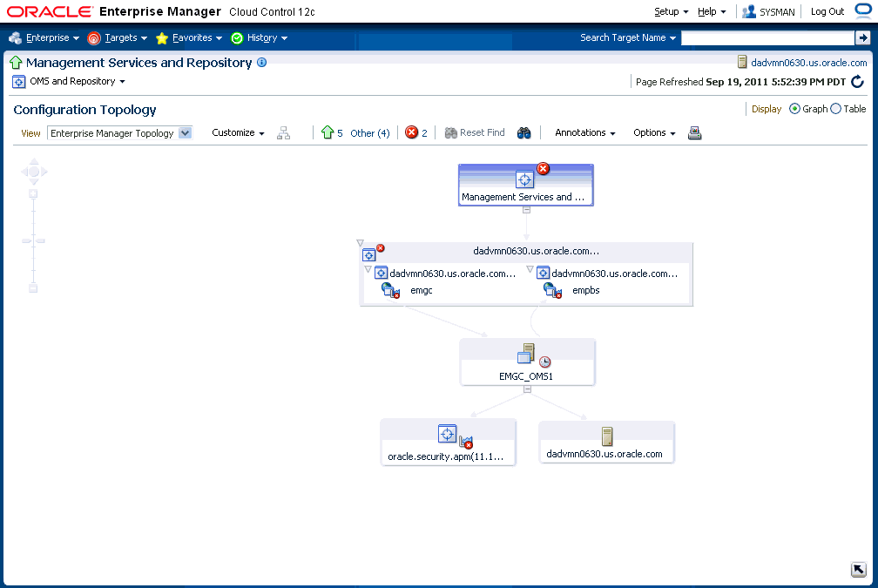Click the zoom in plus button
878x588 pixels.
pyautogui.click(x=34, y=193)
